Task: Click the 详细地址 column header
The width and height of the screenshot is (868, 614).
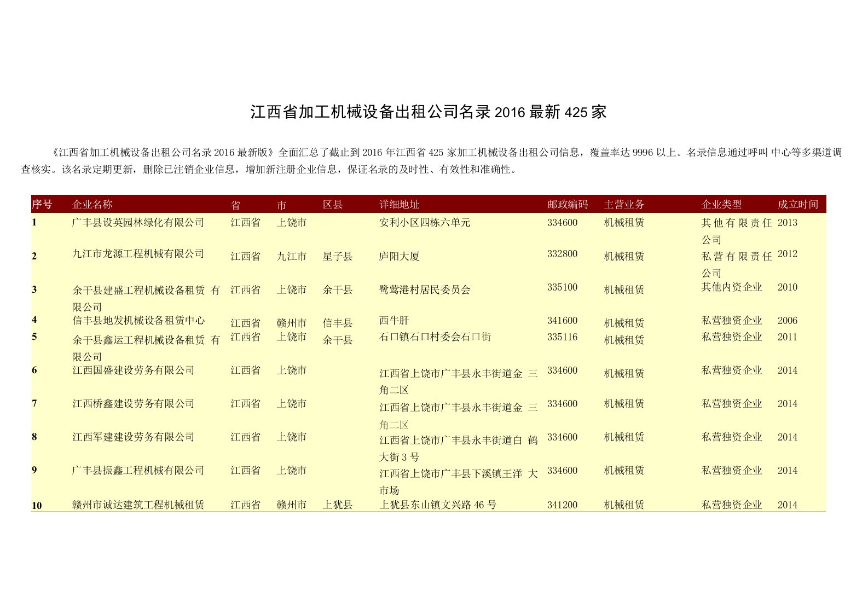Action: click(400, 204)
